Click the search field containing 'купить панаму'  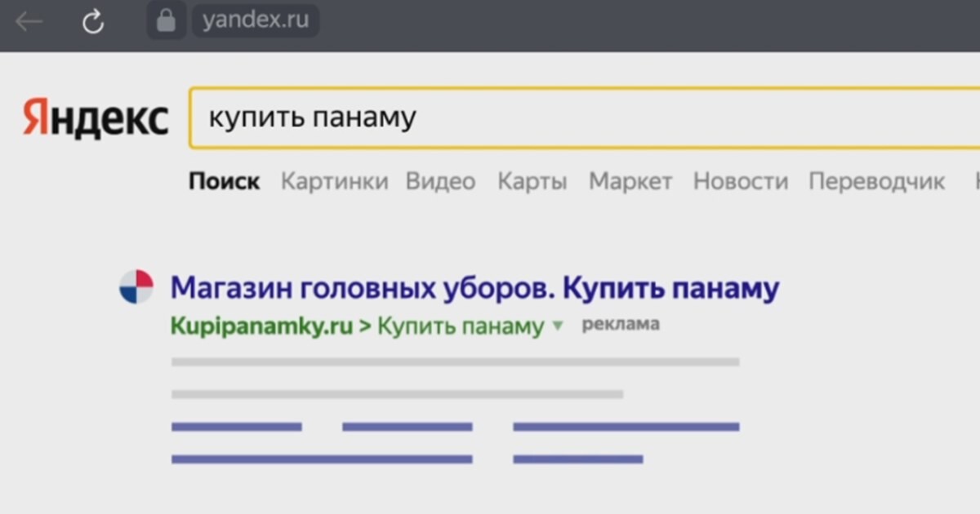(572, 118)
